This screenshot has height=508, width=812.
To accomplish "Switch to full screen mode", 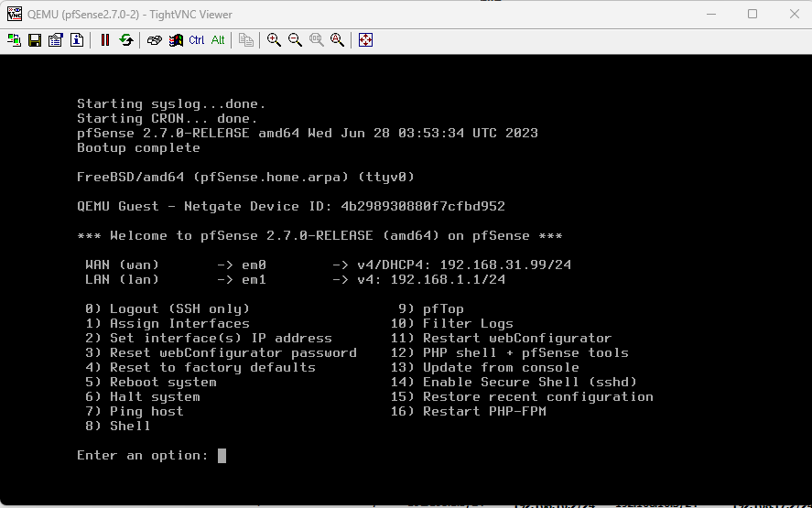I will click(365, 40).
